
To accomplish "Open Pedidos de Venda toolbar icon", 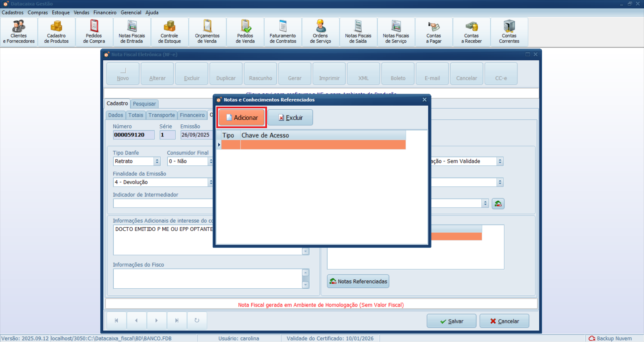I will (245, 32).
